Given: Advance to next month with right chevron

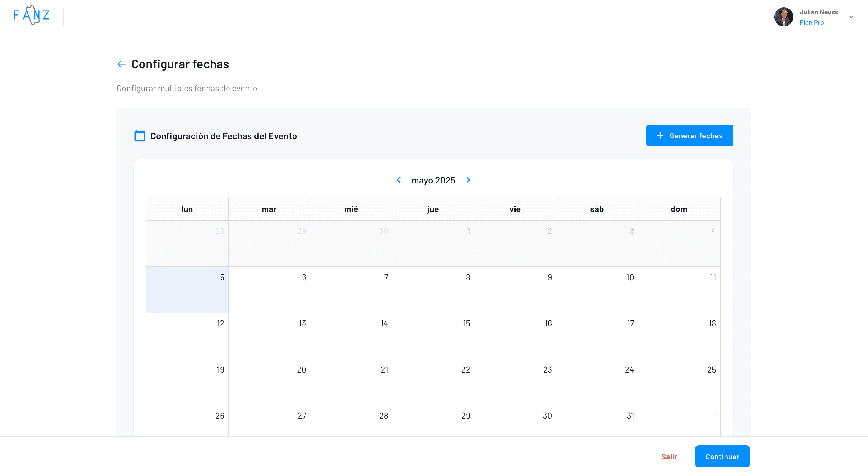Looking at the screenshot, I should point(468,180).
